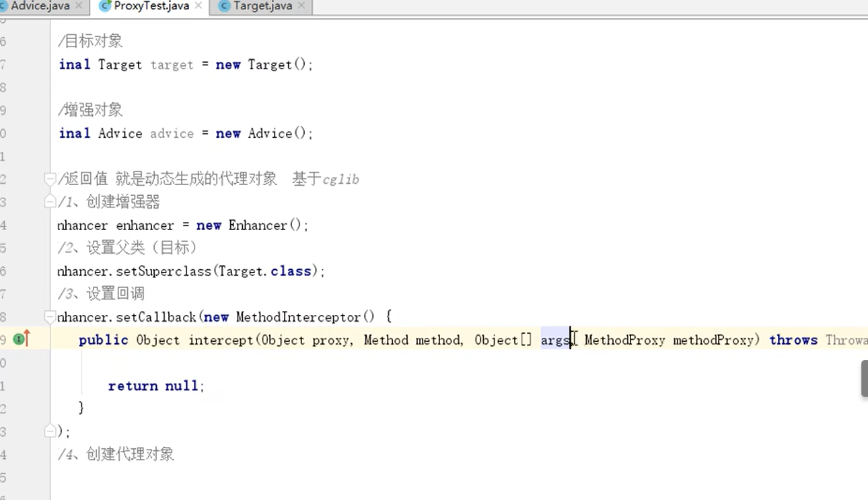Click the fold marker beside the 创建增强器 comment
This screenshot has width=868, height=500.
click(50, 201)
